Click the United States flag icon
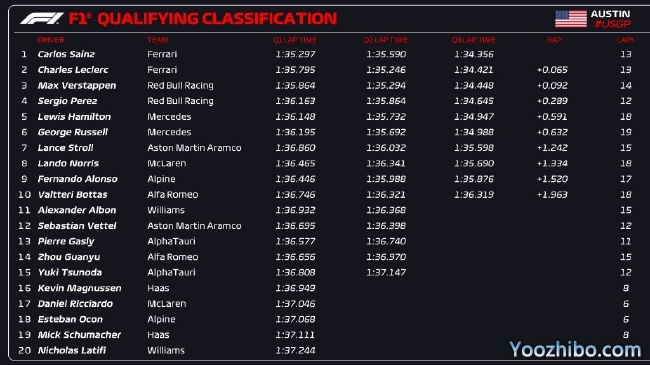 pyautogui.click(x=571, y=19)
